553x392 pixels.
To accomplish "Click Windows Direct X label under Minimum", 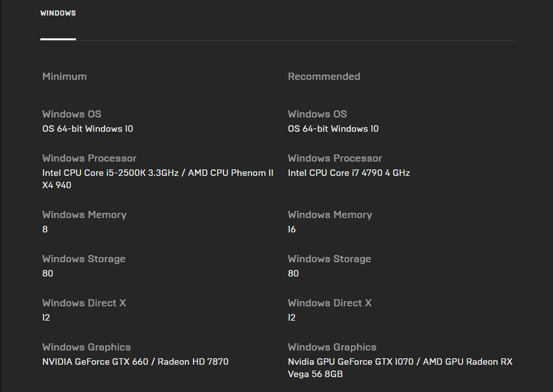I will point(84,303).
